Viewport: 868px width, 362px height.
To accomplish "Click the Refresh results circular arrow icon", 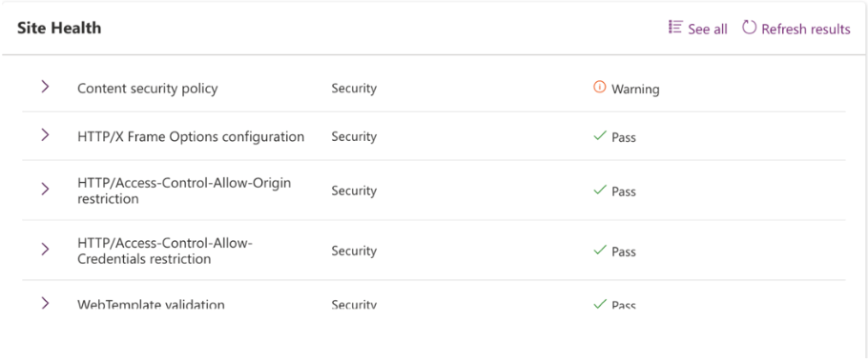I will tap(749, 27).
